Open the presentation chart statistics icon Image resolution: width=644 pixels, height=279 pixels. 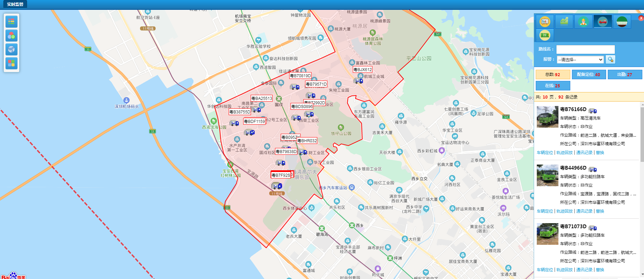[x=545, y=22]
